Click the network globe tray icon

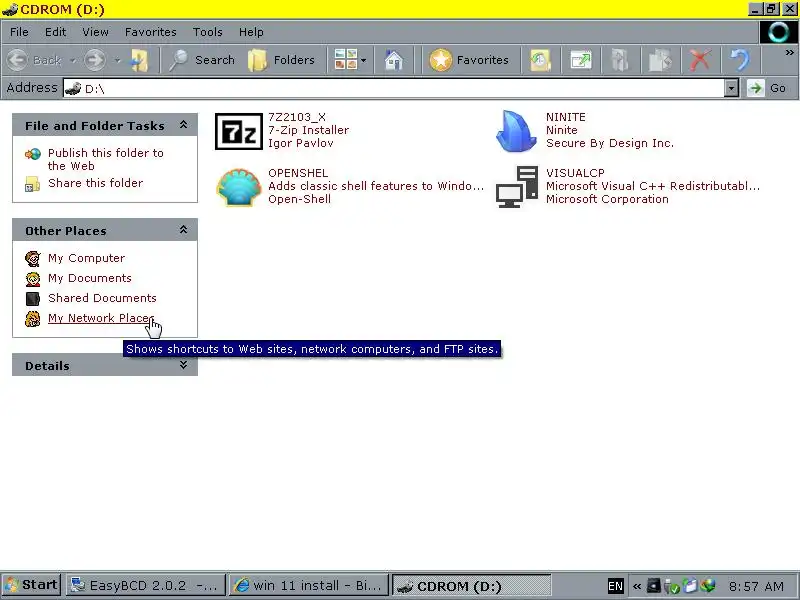point(708,586)
